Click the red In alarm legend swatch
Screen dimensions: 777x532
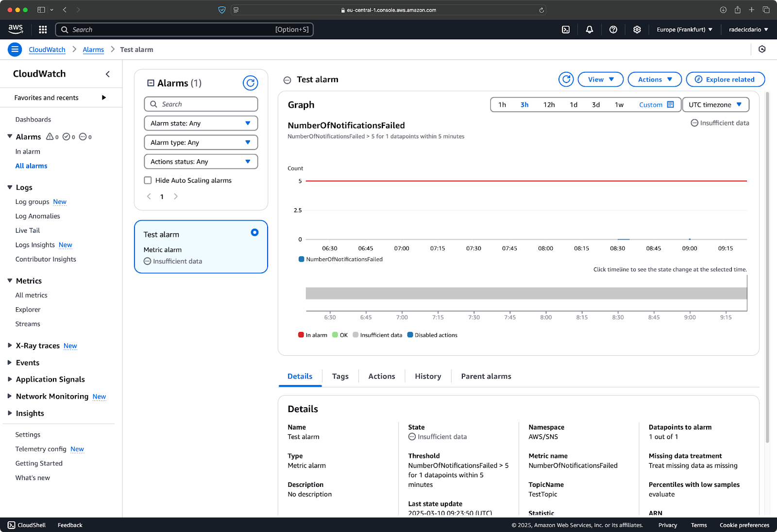(301, 335)
